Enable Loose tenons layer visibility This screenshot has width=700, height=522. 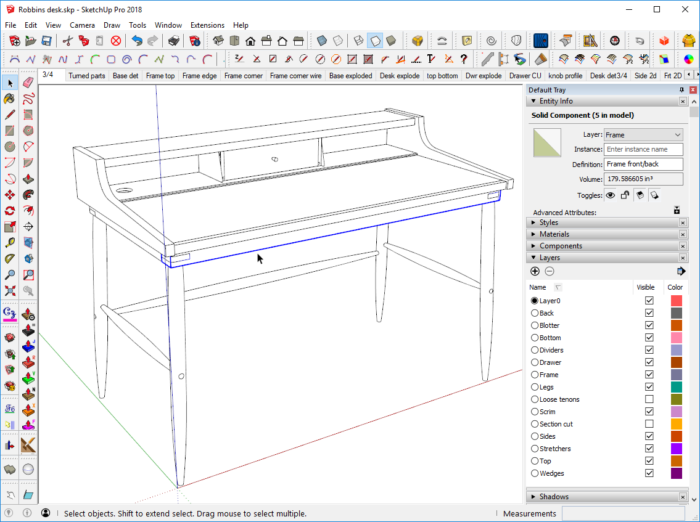pos(649,399)
